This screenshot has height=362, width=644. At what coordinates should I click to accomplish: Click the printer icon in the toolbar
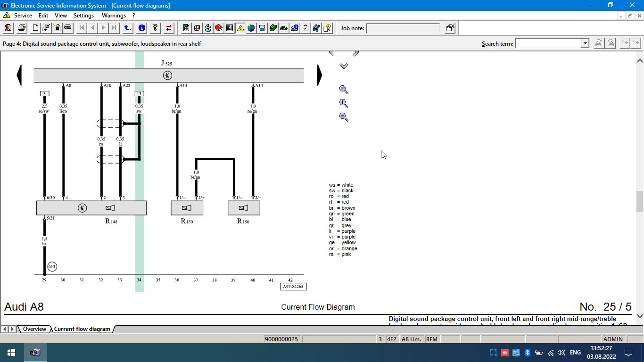[22, 28]
